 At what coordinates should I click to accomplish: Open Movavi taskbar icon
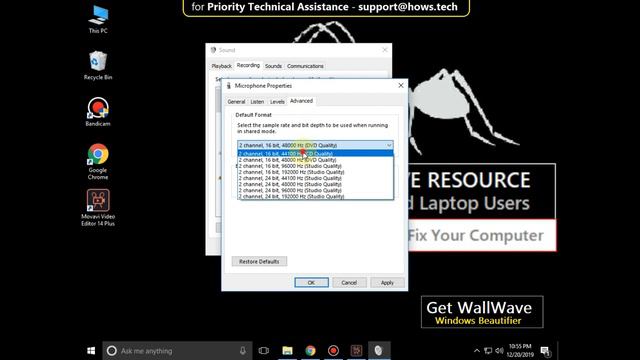click(x=356, y=351)
